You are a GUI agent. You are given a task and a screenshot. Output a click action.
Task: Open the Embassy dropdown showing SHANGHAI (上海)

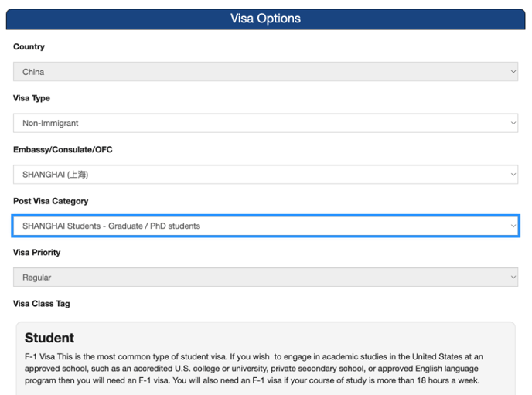265,174
